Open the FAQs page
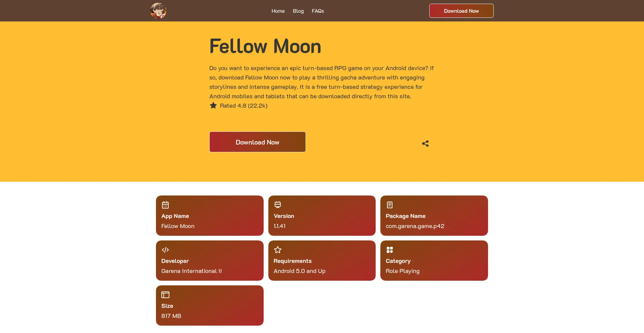644x333 pixels. coord(318,11)
